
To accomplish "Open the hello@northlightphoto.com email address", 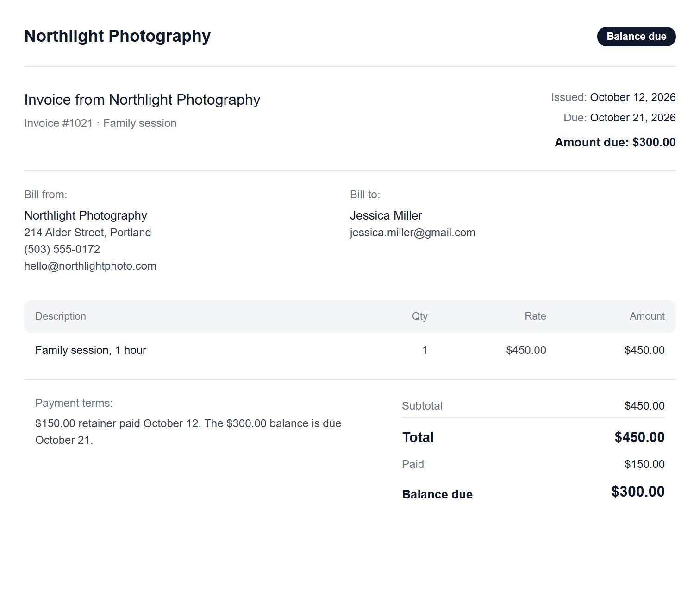I will [90, 266].
